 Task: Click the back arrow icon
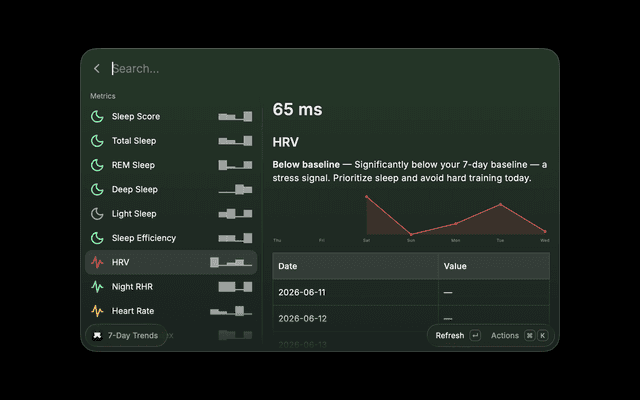pos(97,69)
